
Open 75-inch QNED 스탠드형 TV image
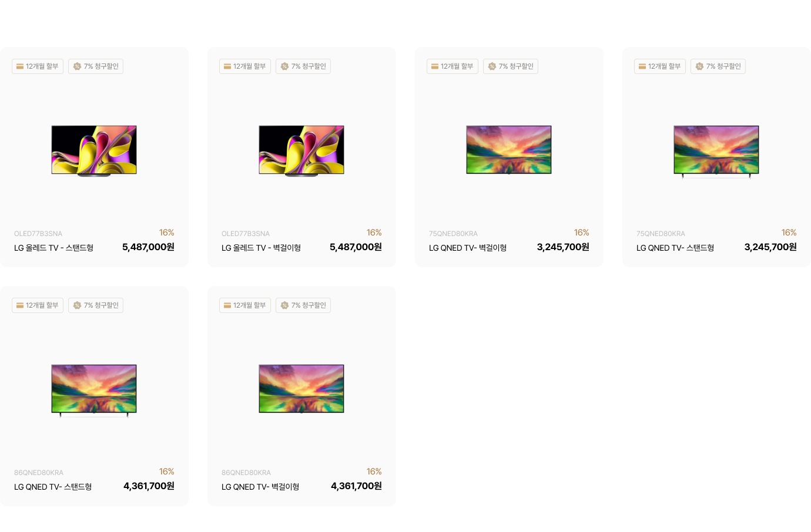coord(716,151)
